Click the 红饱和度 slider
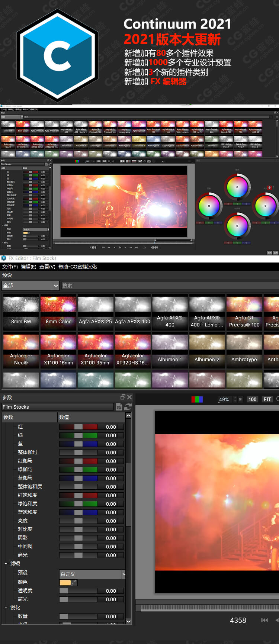Image resolution: width=279 pixels, height=644 pixels. tap(78, 495)
